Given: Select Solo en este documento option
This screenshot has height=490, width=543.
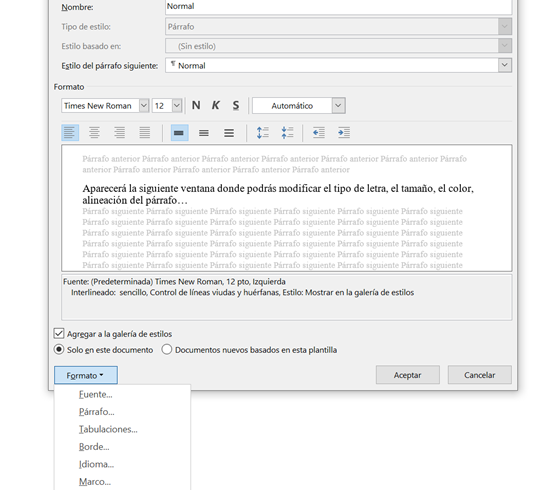Looking at the screenshot, I should [59, 349].
